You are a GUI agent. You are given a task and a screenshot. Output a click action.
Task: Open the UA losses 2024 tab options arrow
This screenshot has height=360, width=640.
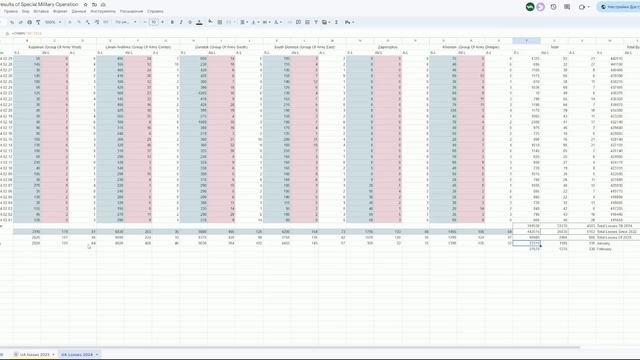[x=97, y=355]
